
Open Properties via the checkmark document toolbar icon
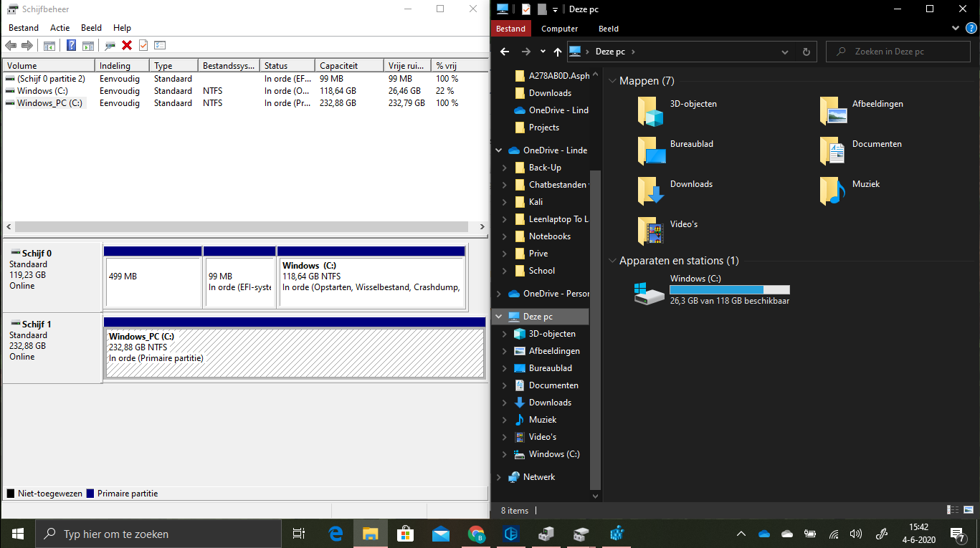pos(143,45)
